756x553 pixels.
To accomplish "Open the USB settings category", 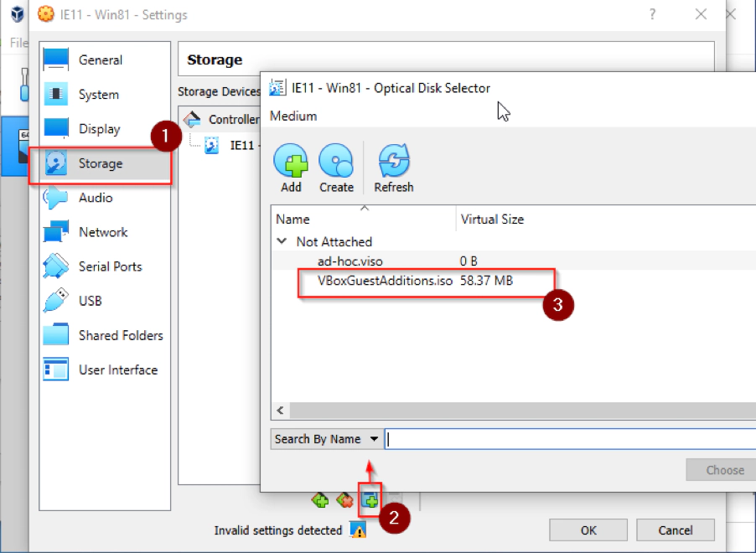I will click(91, 301).
